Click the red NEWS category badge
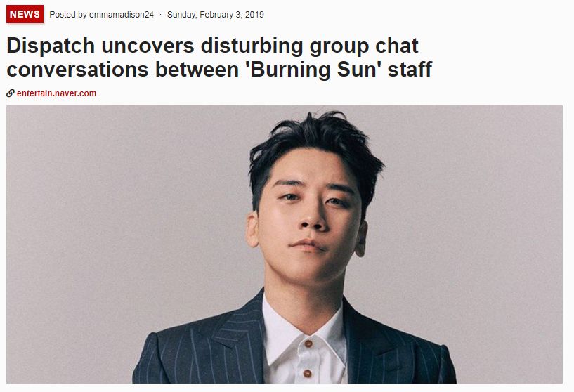Viewport: 574px width, 392px height. [25, 14]
